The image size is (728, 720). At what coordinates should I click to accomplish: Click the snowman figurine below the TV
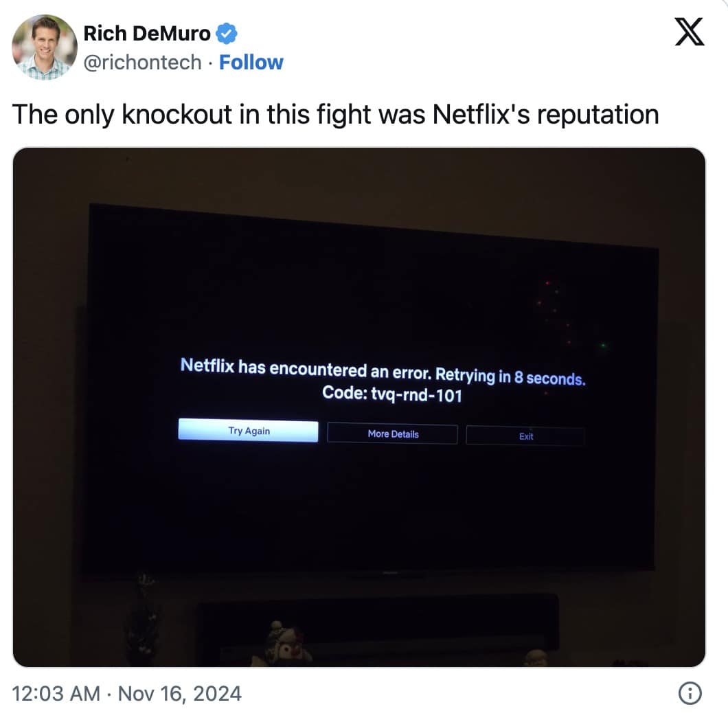point(283,643)
